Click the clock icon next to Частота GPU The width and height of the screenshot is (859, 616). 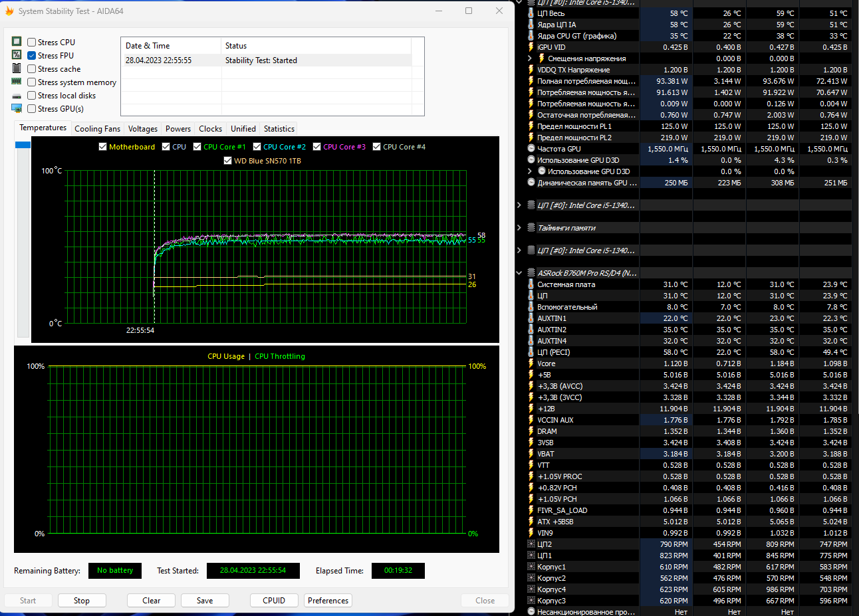point(531,149)
